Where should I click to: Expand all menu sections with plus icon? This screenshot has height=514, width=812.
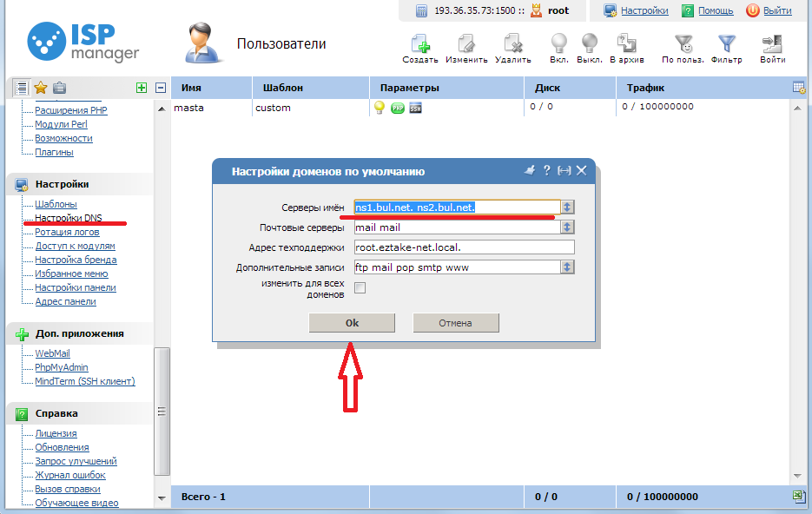[x=142, y=88]
